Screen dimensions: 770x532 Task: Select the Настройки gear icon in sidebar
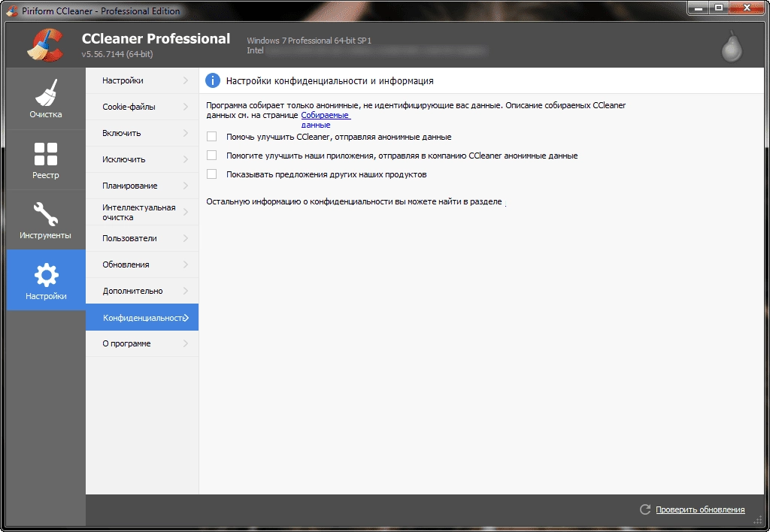[x=46, y=275]
